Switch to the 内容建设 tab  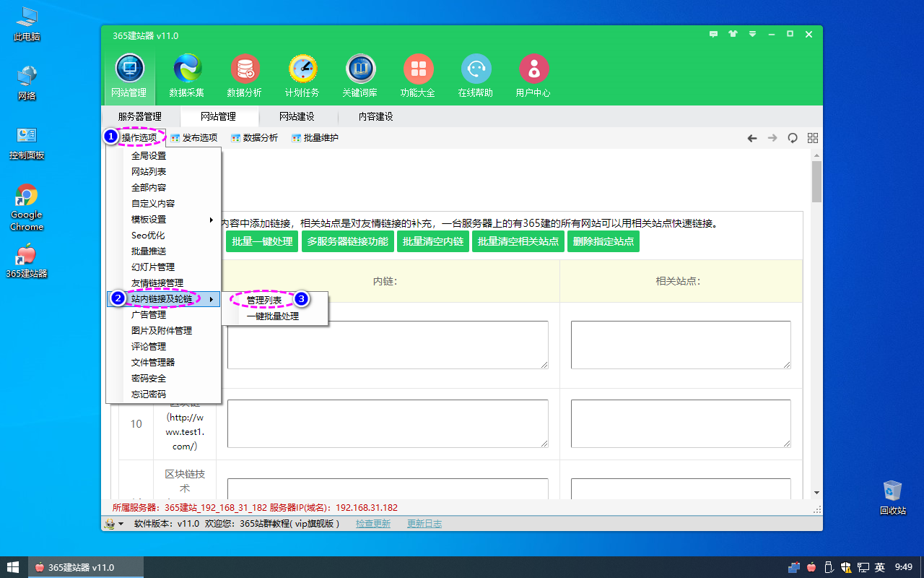pos(375,116)
